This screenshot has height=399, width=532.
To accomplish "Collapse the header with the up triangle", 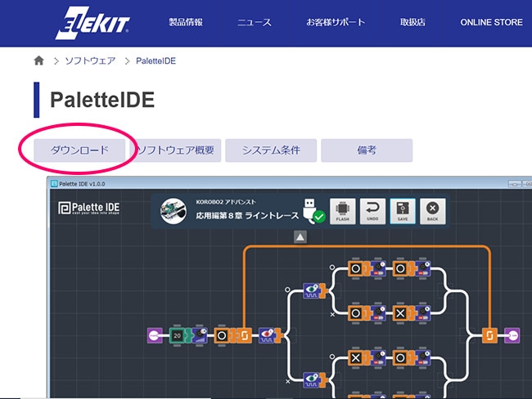I will tap(300, 237).
